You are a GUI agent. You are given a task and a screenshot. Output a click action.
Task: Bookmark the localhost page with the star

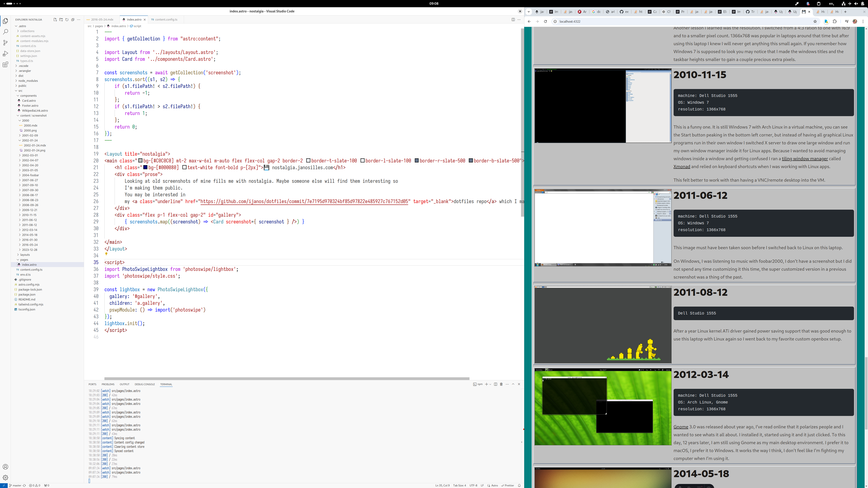coord(815,21)
